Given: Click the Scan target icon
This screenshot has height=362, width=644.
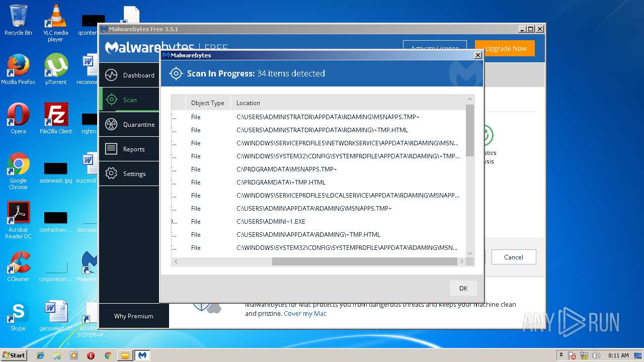Looking at the screenshot, I should [111, 100].
